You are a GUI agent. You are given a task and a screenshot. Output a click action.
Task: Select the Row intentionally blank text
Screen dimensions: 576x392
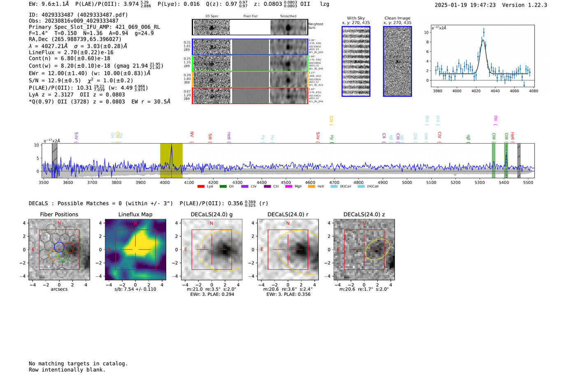point(67,370)
